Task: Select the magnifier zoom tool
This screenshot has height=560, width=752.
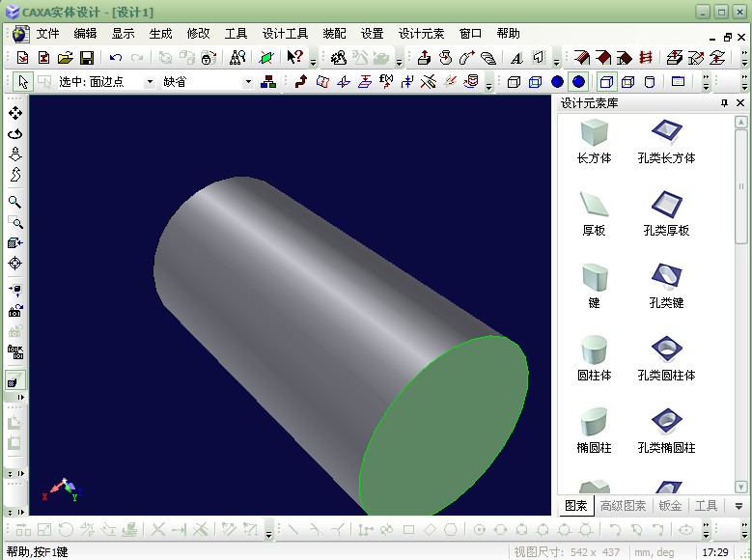Action: tap(15, 202)
